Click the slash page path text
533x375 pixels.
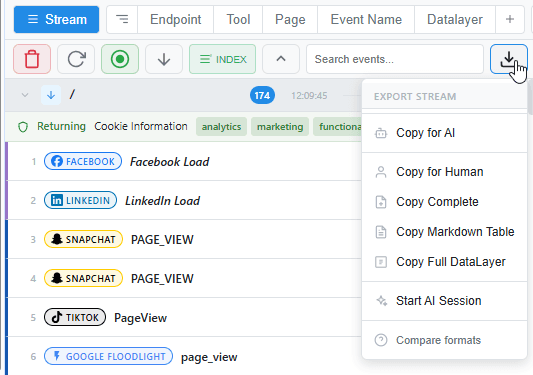point(72,95)
